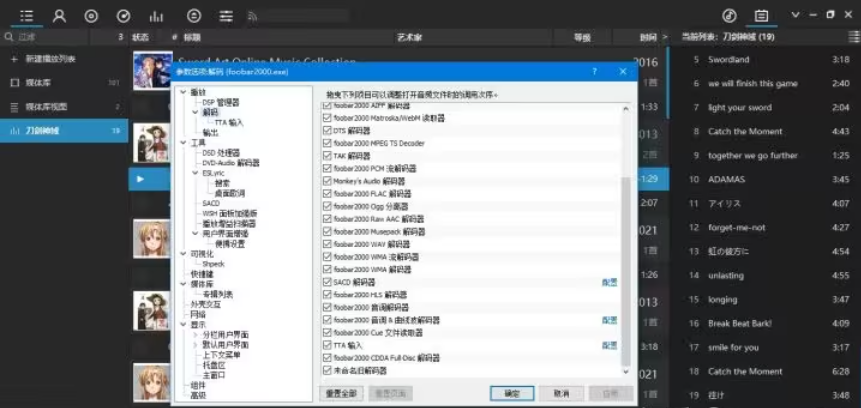The image size is (861, 408).
Task: Open the dropdown chevron in main window title bar
Action: point(795,15)
